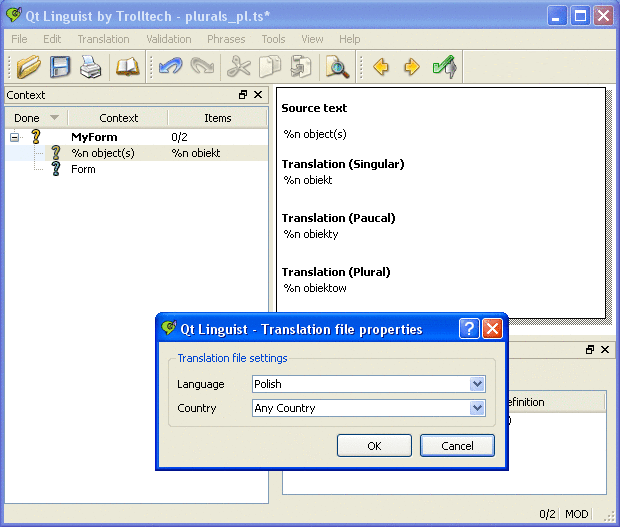
Task: Click the question mark status icon beside MyForm
Action: [x=36, y=137]
